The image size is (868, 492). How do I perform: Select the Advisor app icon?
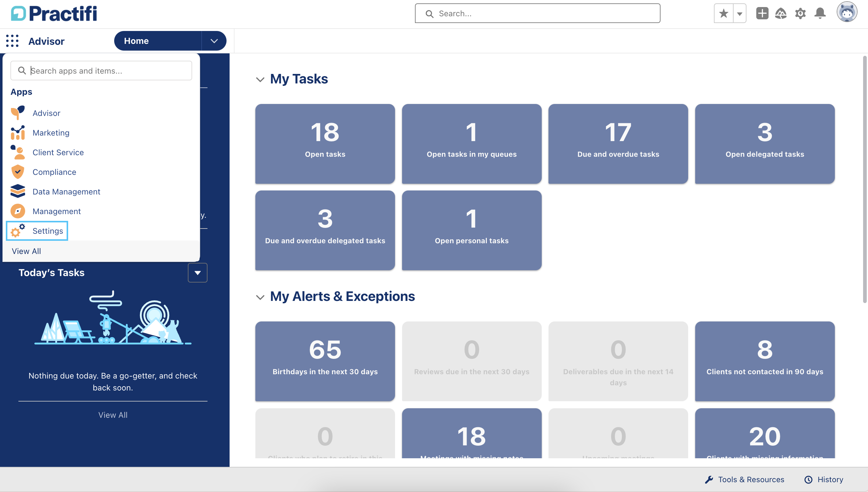pos(17,113)
